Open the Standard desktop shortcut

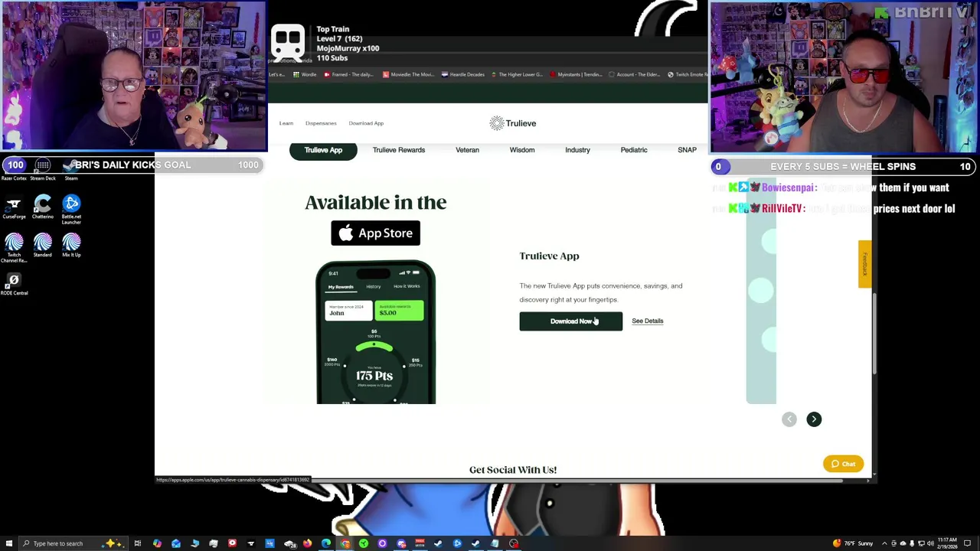(43, 246)
